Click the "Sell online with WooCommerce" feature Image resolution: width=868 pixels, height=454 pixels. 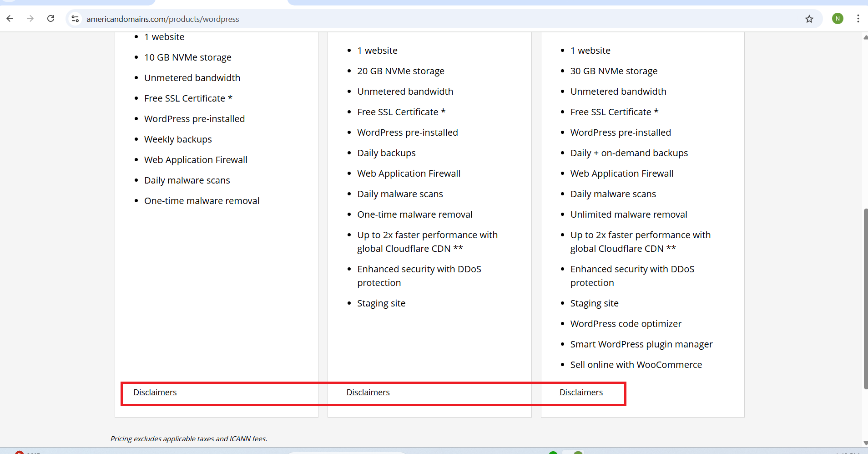[x=636, y=365]
